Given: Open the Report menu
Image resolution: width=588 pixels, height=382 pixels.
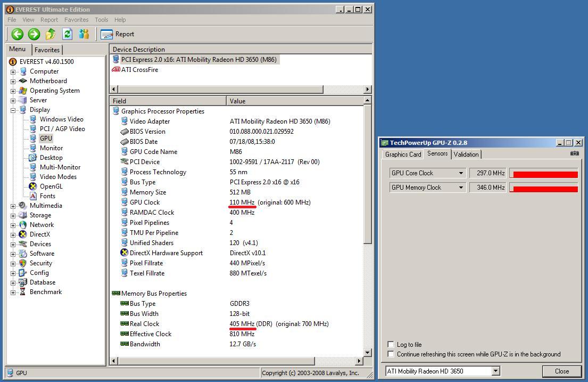Looking at the screenshot, I should (49, 20).
